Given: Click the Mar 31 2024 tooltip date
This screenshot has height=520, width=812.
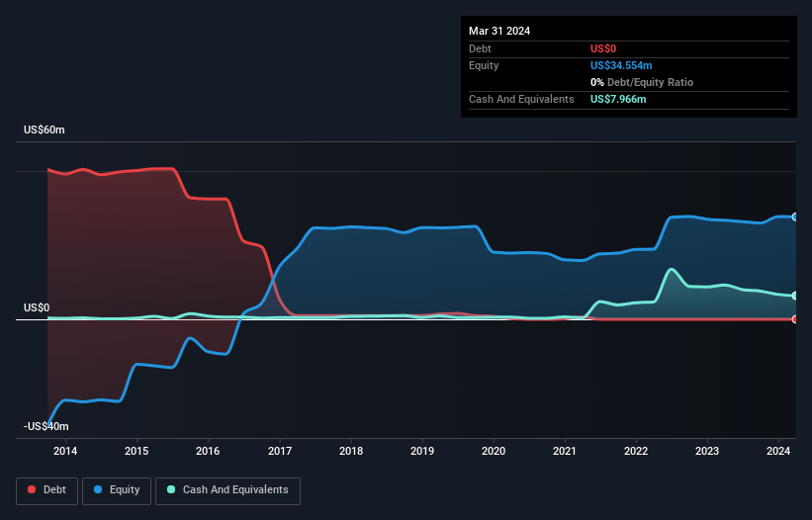Looking at the screenshot, I should 499,31.
